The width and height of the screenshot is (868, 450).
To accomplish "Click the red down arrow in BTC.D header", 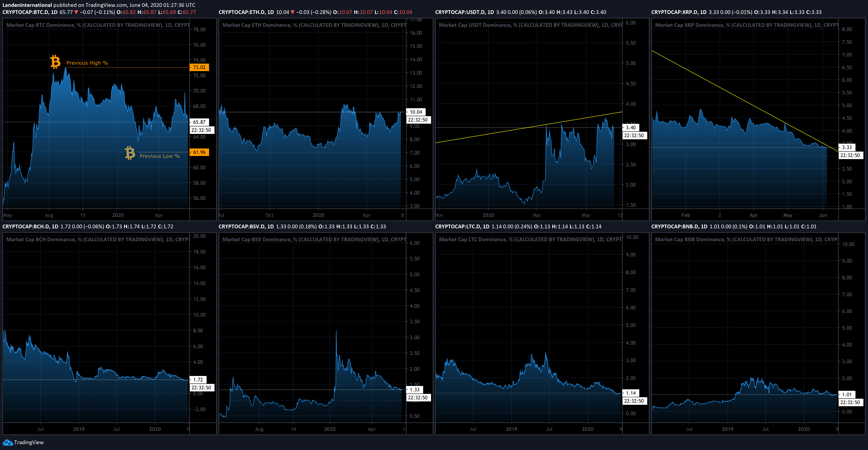I will (x=76, y=12).
